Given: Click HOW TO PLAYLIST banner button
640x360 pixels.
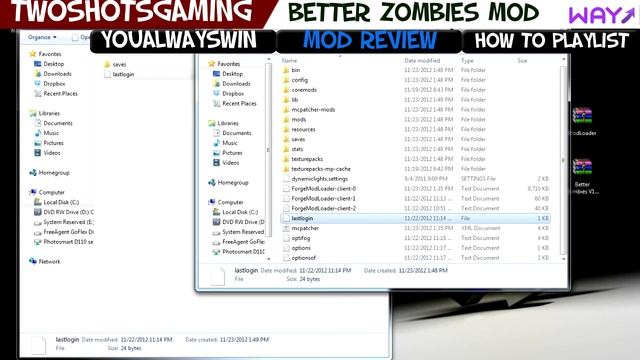Looking at the screenshot, I should tap(551, 41).
